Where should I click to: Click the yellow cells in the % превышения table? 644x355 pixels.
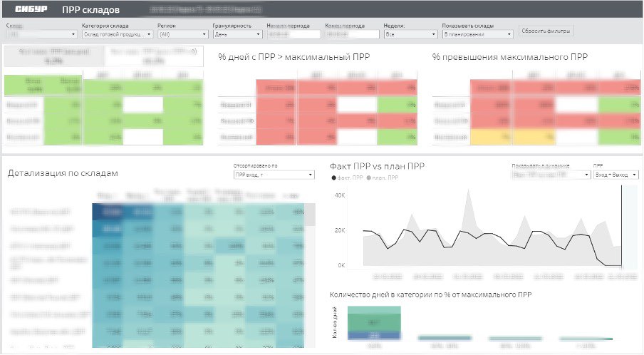click(513, 137)
